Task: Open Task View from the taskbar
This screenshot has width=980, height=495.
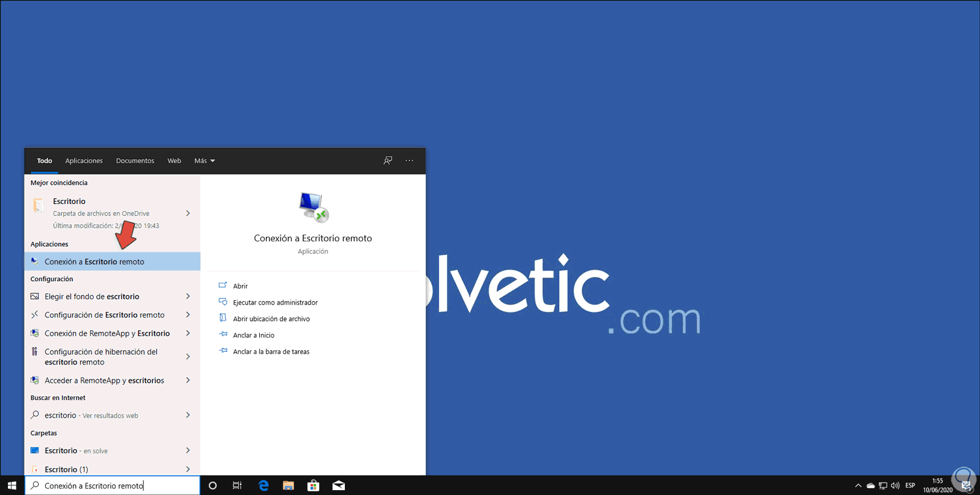Action: point(237,485)
